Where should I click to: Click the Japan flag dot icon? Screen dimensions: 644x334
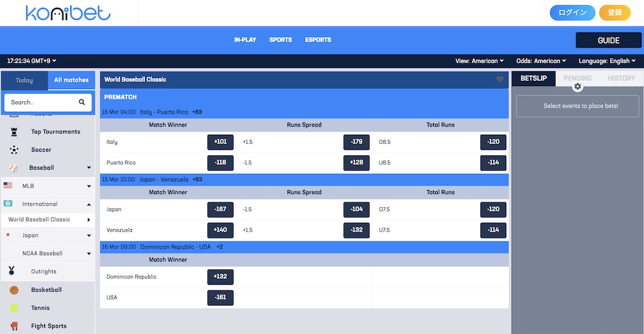coord(8,235)
